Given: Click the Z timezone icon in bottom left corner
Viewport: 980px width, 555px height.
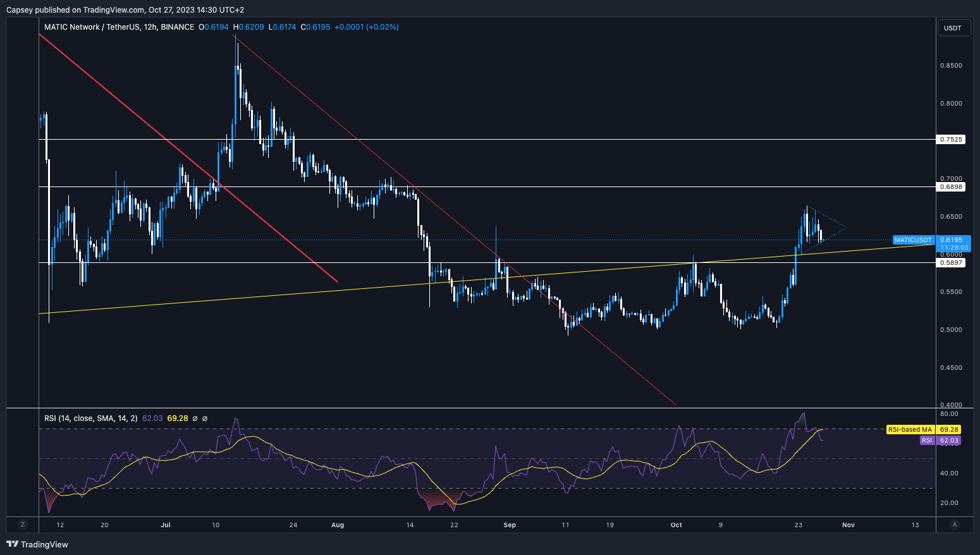Looking at the screenshot, I should (23, 525).
